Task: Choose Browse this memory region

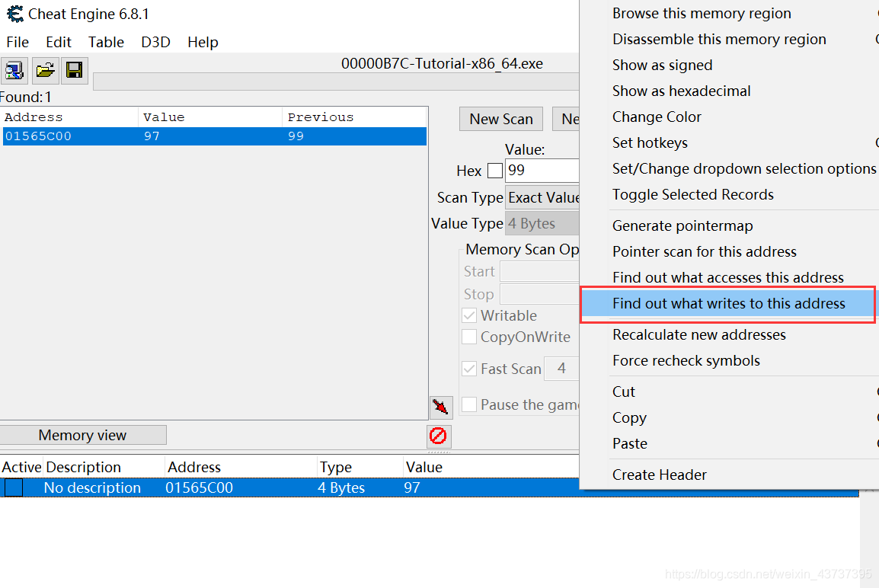Action: tap(702, 14)
